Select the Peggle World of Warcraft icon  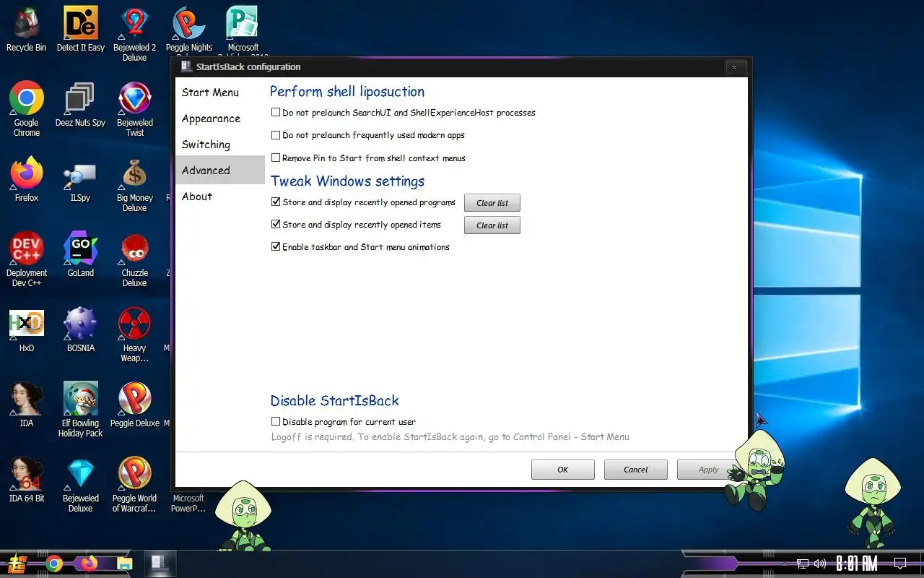(x=134, y=485)
